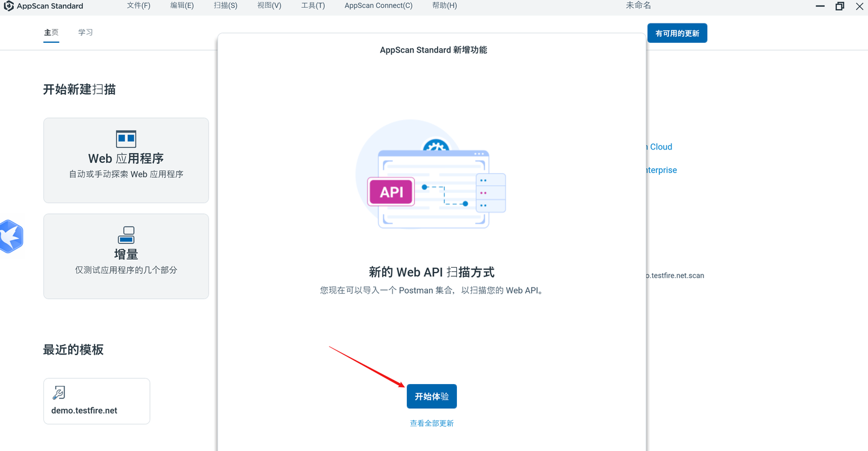Click the 未命名 window title
Screen dimensions: 868x451
[x=638, y=5]
